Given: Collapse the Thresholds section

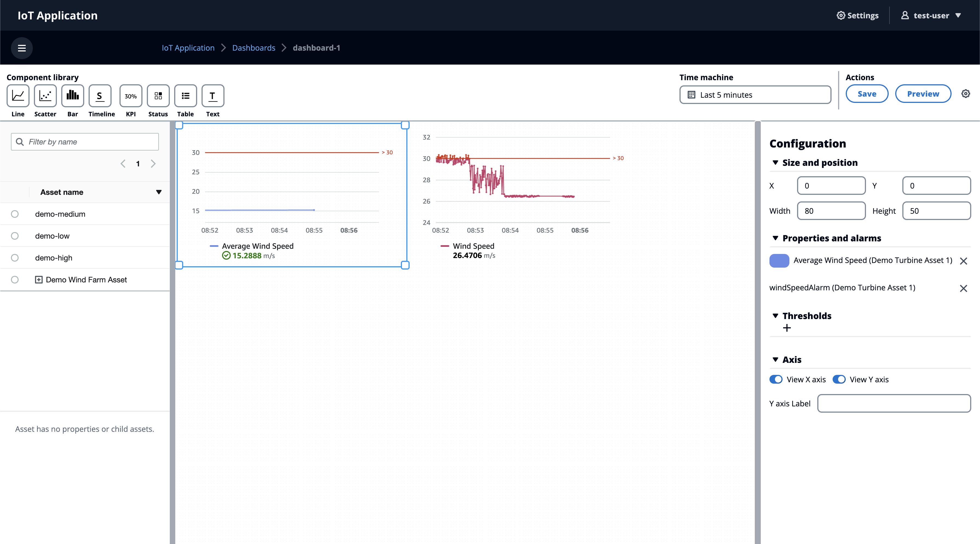Looking at the screenshot, I should pos(775,316).
